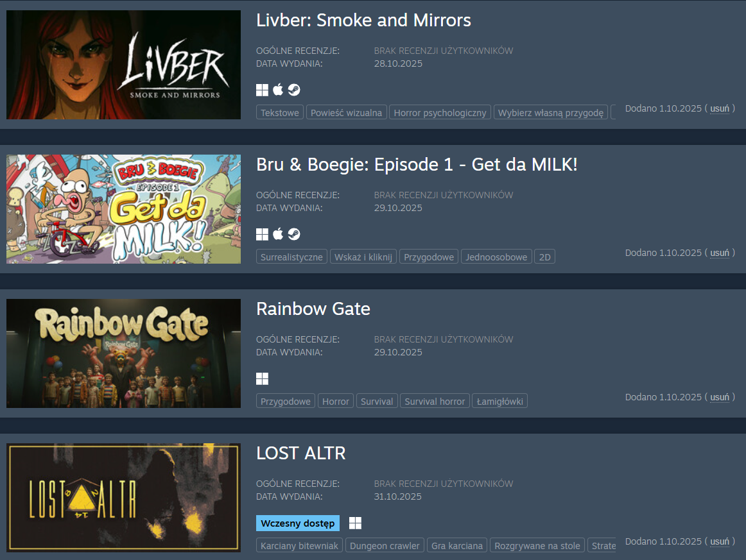The height and width of the screenshot is (560, 746).
Task: Click the macOS apple icon under Livber
Action: pyautogui.click(x=279, y=89)
